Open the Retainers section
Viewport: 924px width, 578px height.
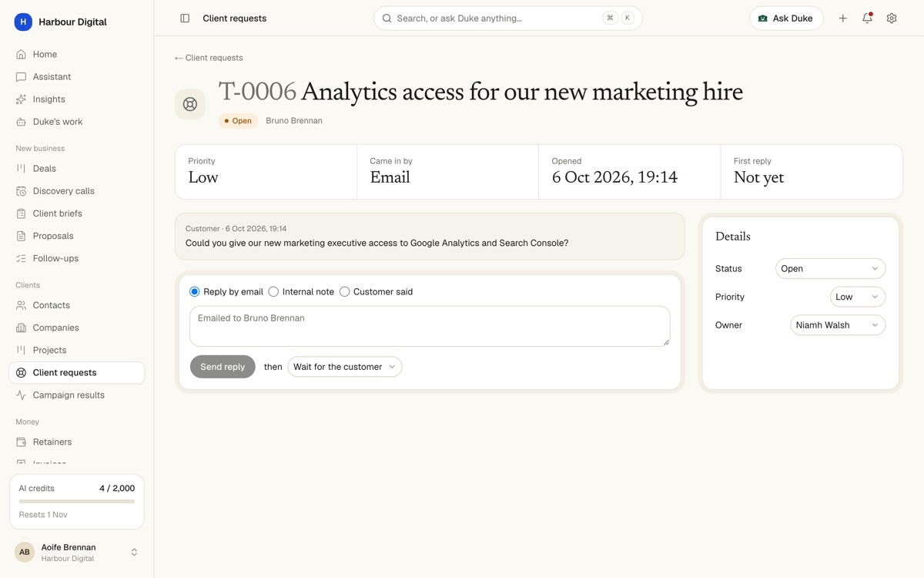[77, 442]
